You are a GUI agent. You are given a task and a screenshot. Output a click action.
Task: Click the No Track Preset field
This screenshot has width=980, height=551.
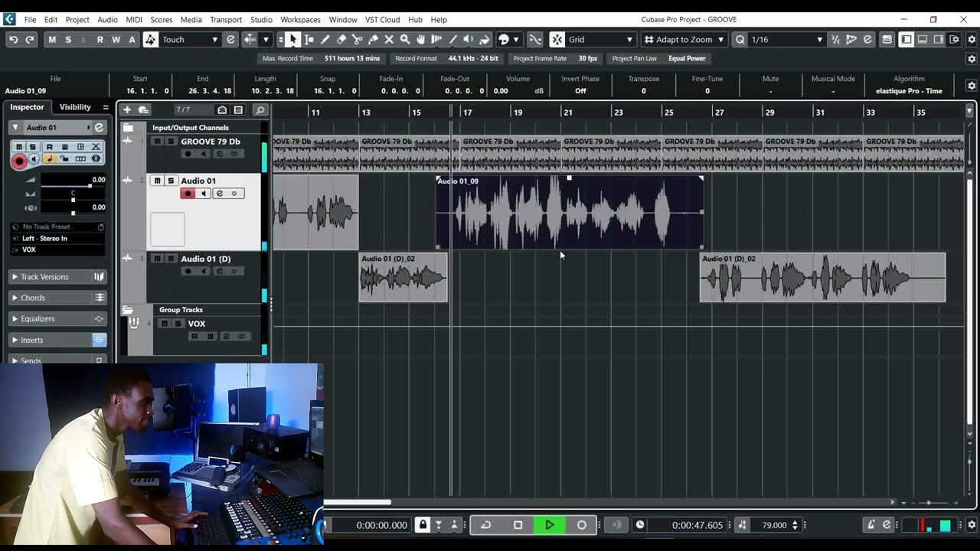tap(57, 227)
